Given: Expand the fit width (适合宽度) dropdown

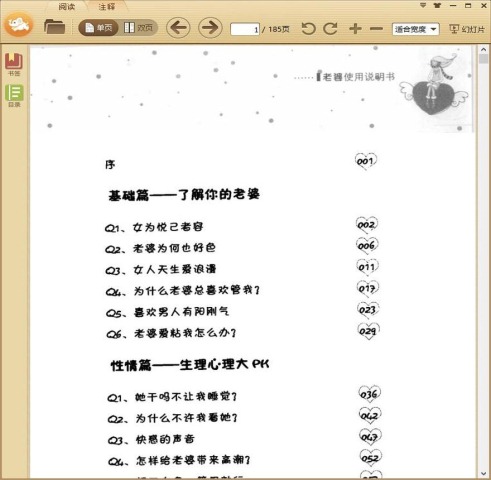Looking at the screenshot, I should click(x=416, y=29).
